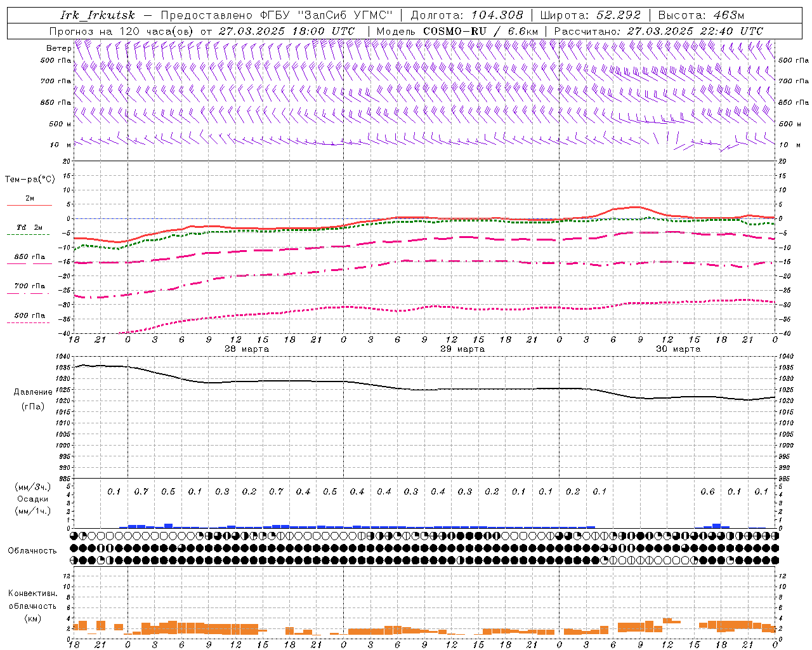Image resolution: width=812 pixels, height=650 pixels.
Task: Click the 28 марта date label
Action: [x=246, y=349]
